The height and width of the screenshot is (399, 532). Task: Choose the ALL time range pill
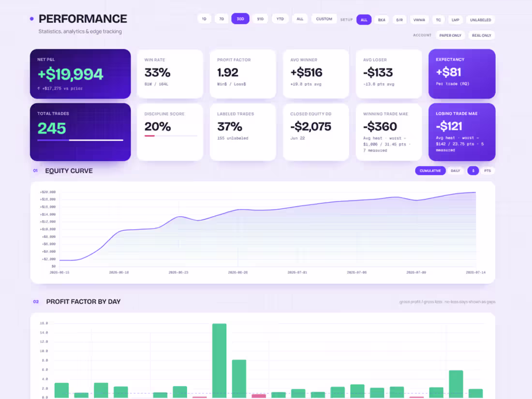tap(300, 19)
